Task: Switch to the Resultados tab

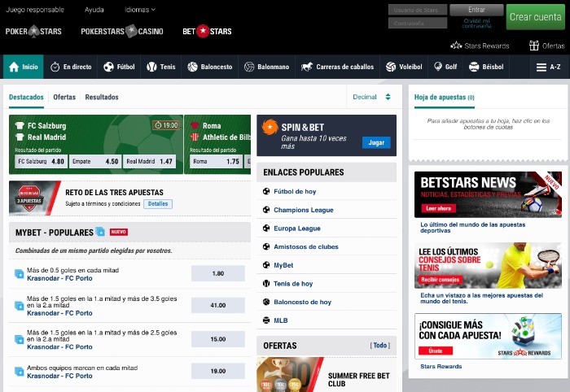Action: [x=102, y=98]
